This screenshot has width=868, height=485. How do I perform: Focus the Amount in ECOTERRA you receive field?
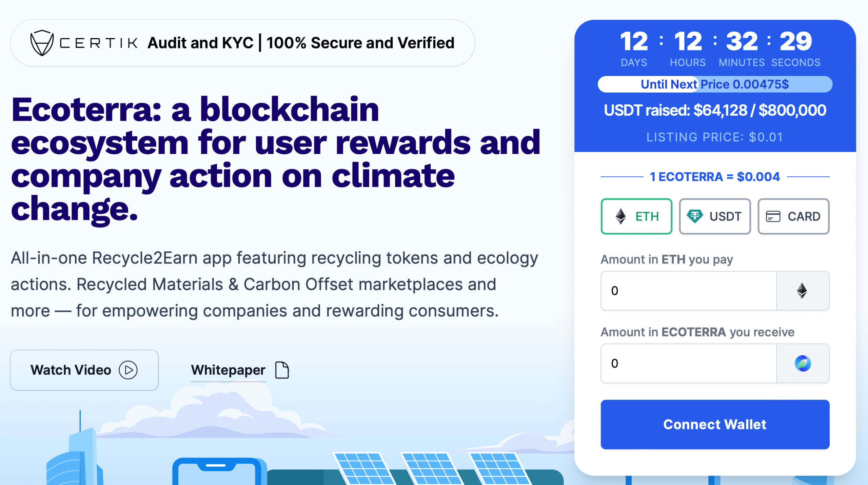(688, 364)
